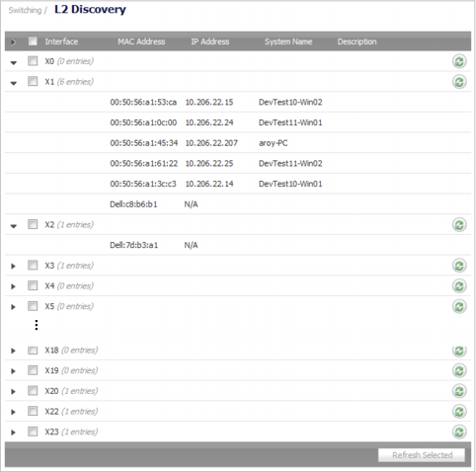The image size is (476, 472).
Task: Tick the checkbox for interface X1
Action: (33, 81)
